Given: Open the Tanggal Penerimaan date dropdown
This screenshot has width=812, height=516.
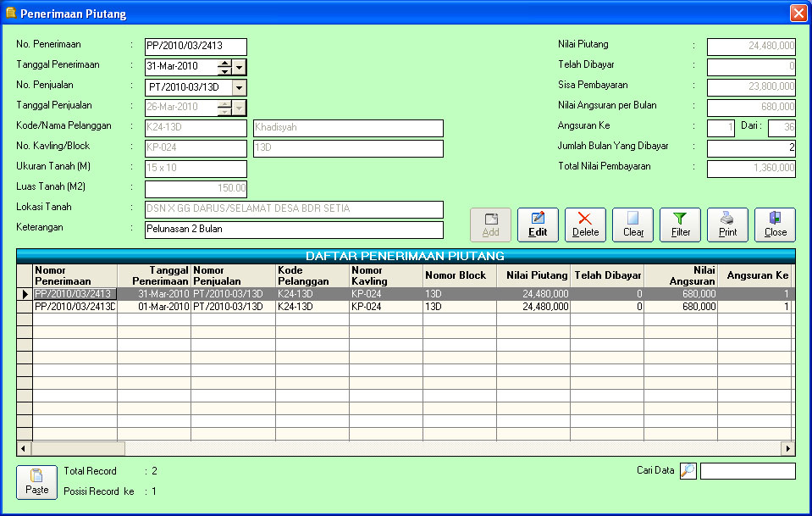Looking at the screenshot, I should click(240, 68).
